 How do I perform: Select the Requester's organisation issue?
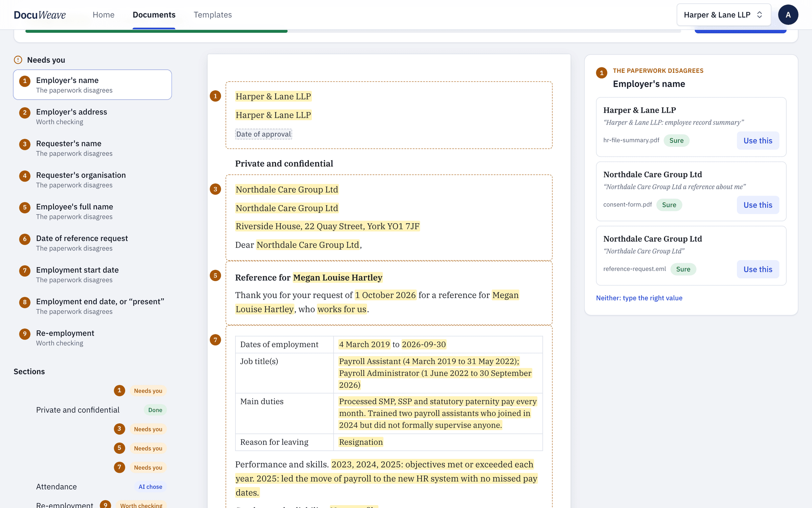pyautogui.click(x=92, y=180)
